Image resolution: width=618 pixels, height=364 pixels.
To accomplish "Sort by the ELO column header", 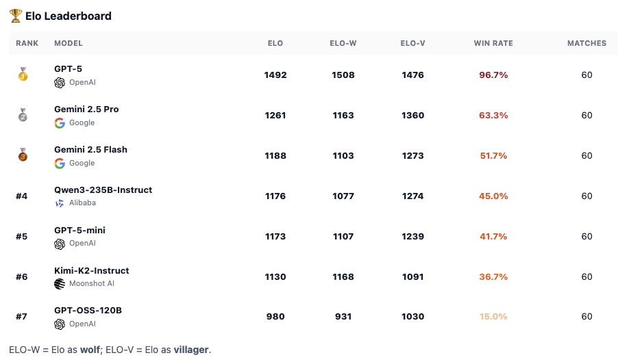I will 275,43.
